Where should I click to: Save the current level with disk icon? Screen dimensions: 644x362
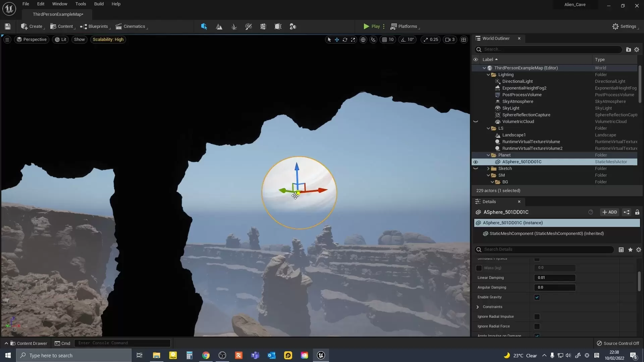tap(8, 26)
